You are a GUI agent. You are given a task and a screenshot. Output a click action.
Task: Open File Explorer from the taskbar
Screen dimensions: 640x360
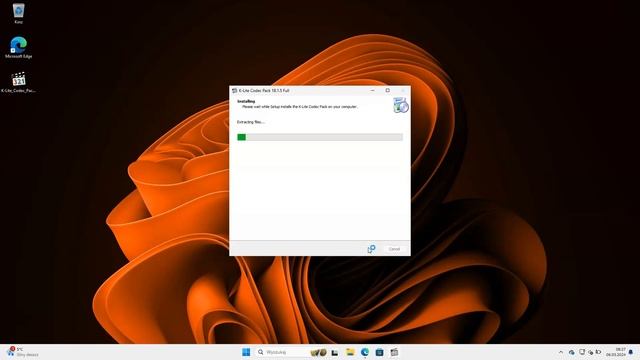click(350, 352)
